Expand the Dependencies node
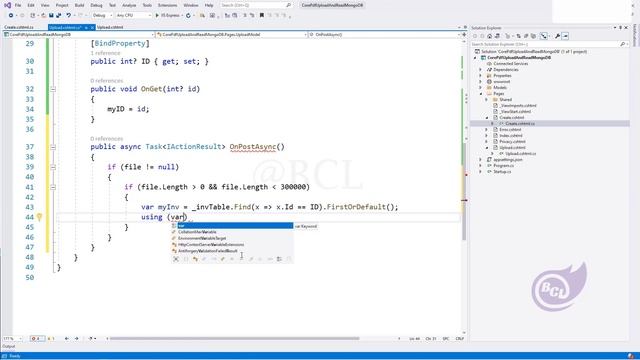The image size is (640, 360). [x=481, y=70]
